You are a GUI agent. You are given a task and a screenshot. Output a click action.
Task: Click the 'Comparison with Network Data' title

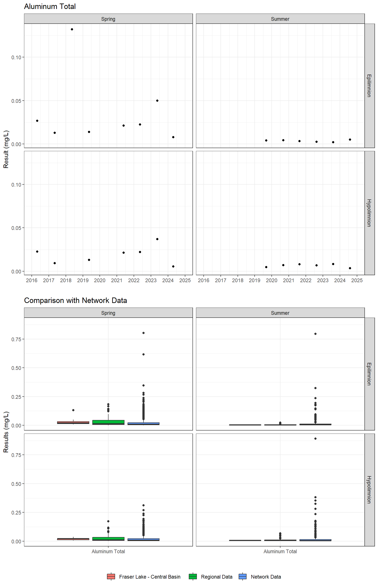[x=76, y=300]
